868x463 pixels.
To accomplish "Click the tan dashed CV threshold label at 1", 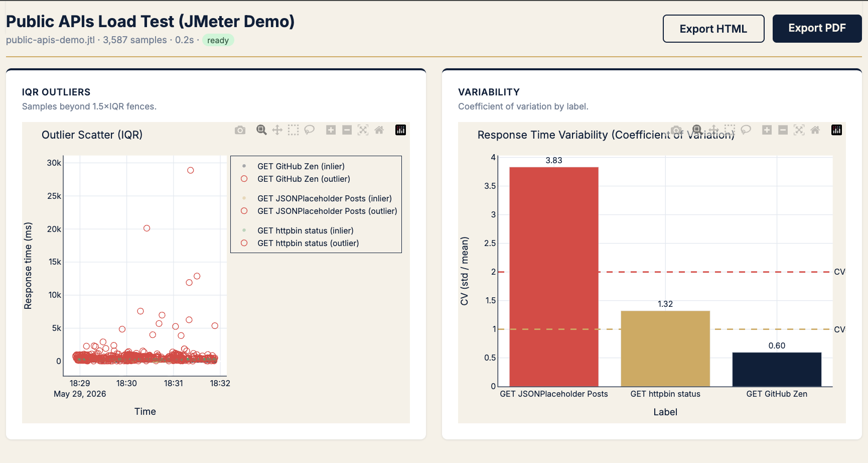I will click(x=839, y=329).
